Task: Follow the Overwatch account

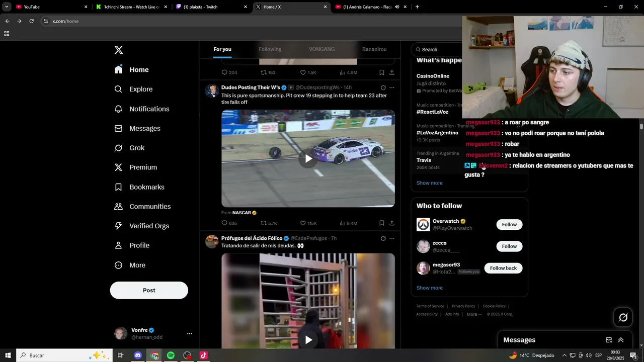Action: [509, 225]
